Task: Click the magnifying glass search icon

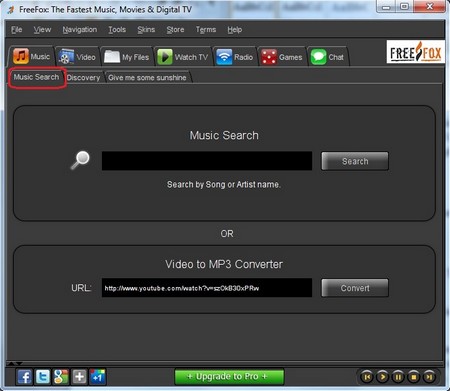Action: tap(80, 160)
